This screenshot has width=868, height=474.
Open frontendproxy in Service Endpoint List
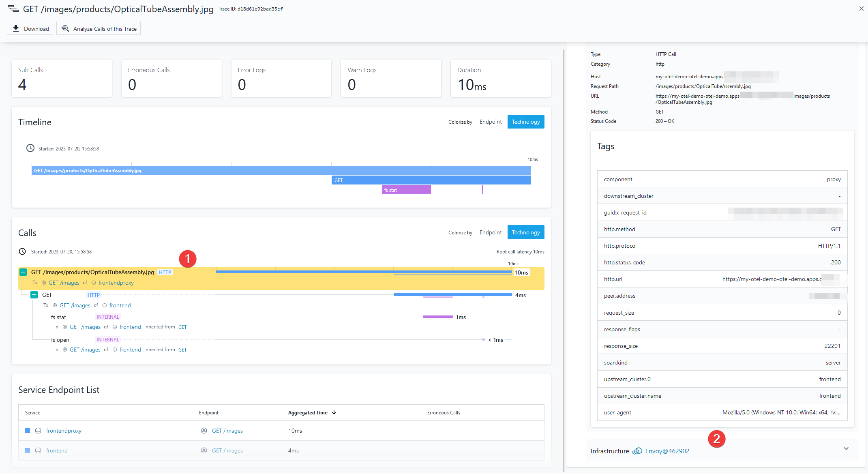pyautogui.click(x=64, y=431)
